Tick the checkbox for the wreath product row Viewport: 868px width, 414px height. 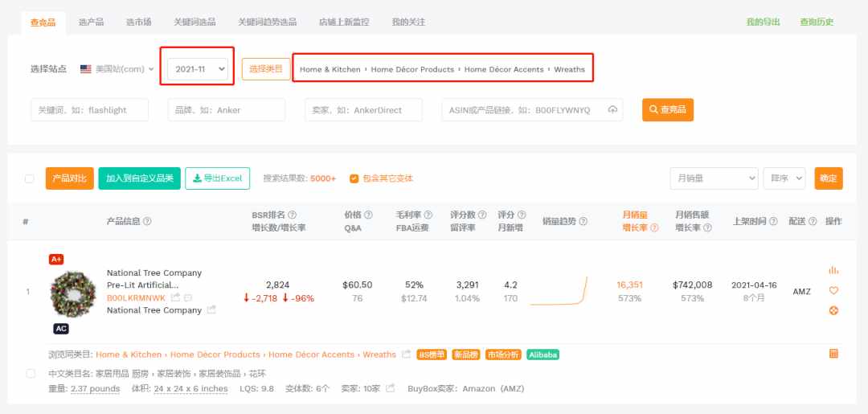31,374
